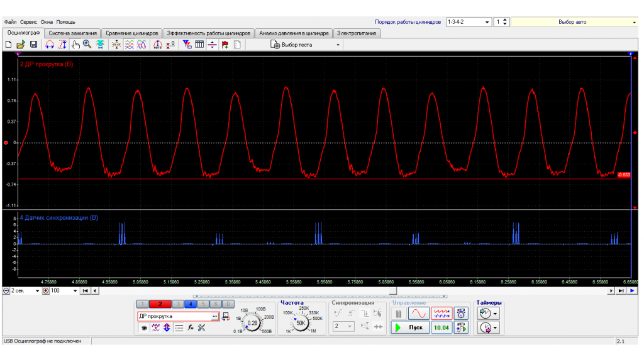Viewport: 644px width, 347px height.
Task: Toggle channel 6 button
Action: tap(216, 304)
